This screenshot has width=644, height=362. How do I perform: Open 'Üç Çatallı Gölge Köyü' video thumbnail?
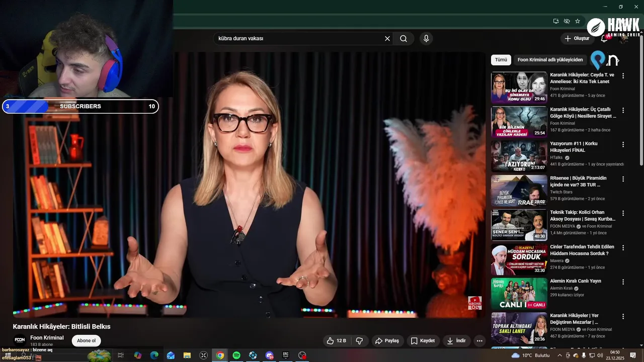(x=519, y=122)
